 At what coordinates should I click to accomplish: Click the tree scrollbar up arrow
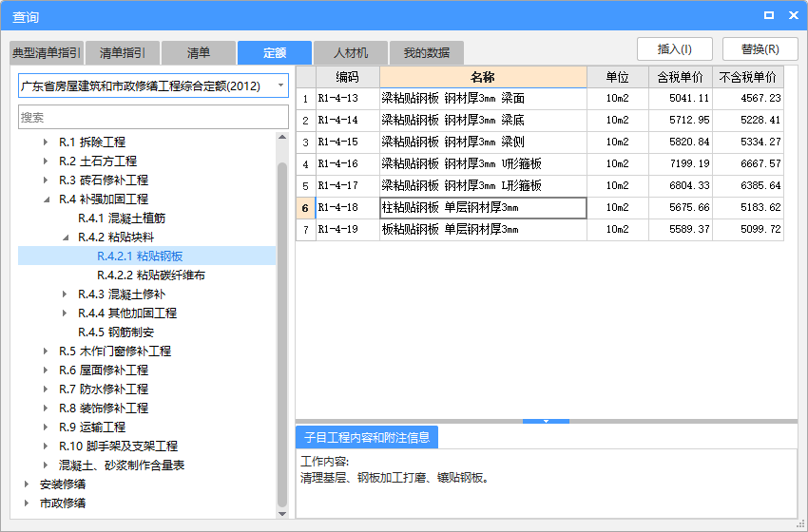282,137
